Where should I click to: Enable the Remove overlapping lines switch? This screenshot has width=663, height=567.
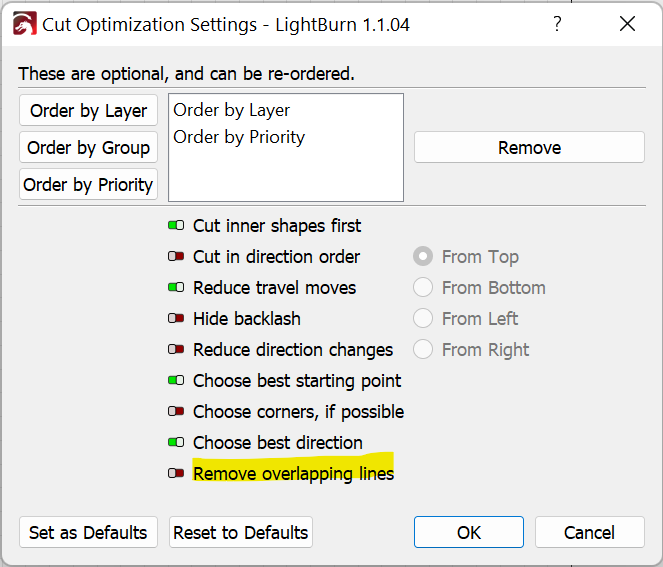tap(176, 473)
